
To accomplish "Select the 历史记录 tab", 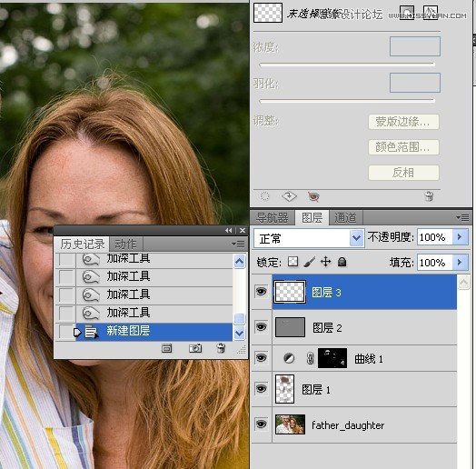I will (82, 244).
